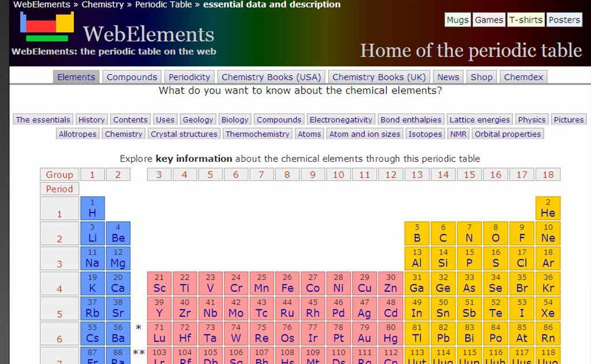Open the Physics link
The width and height of the screenshot is (591, 364).
coord(531,120)
